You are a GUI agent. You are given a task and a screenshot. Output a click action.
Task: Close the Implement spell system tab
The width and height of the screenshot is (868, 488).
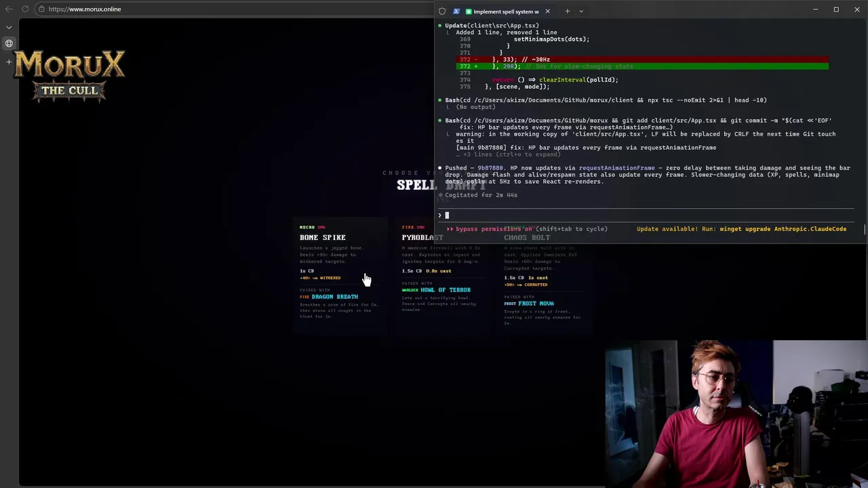547,11
